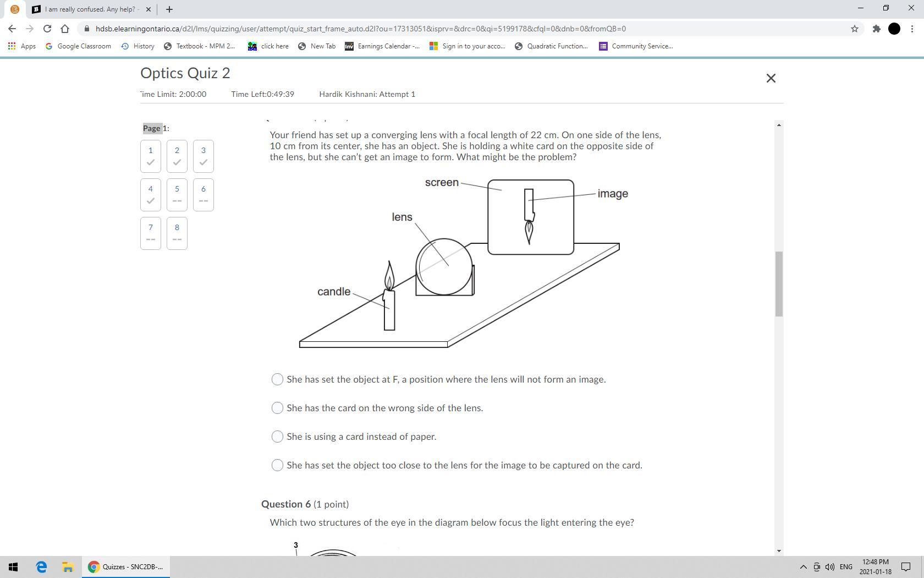
Task: Go back to the previous page
Action: (x=12, y=29)
